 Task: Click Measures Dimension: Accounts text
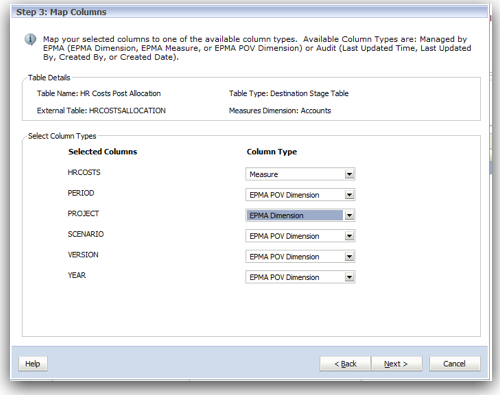[x=280, y=111]
